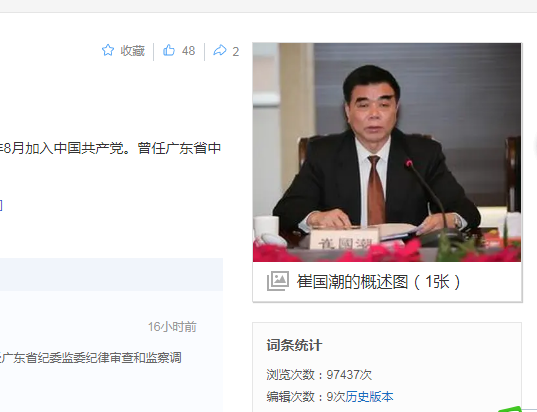Open the overview photo of the man in a suit
Viewport: 537px width, 412px height.
point(387,152)
